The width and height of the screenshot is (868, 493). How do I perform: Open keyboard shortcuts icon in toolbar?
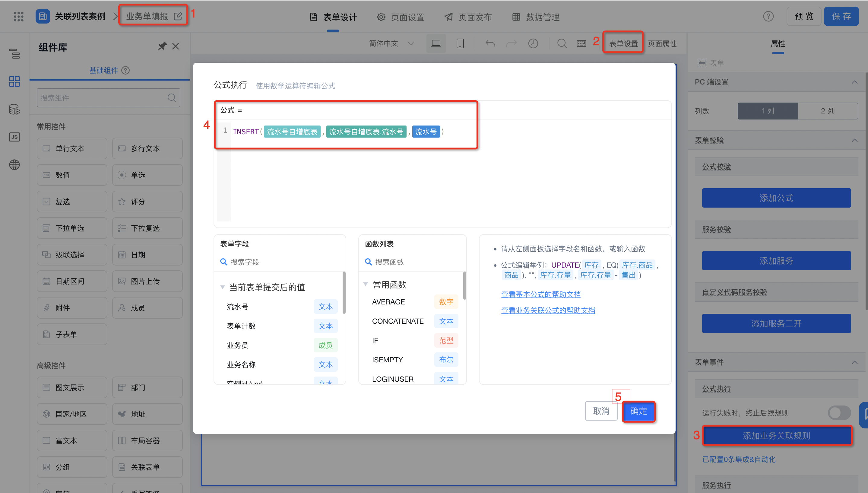(581, 43)
